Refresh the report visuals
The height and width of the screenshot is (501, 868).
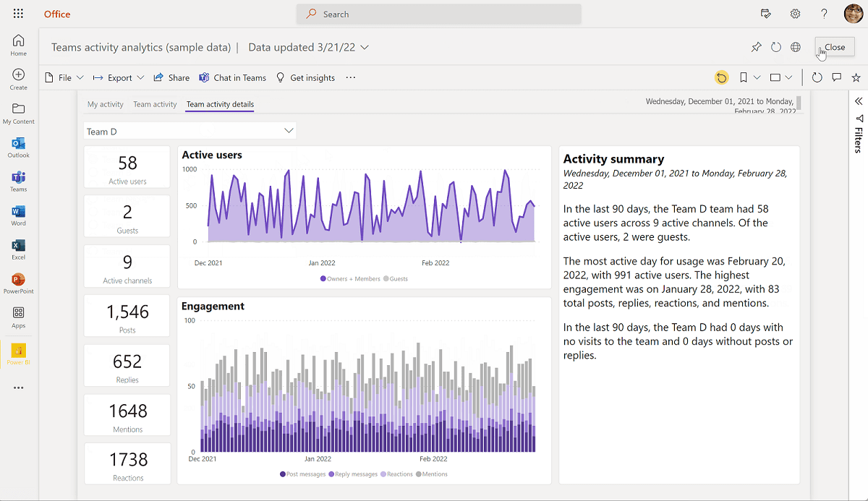pos(817,77)
